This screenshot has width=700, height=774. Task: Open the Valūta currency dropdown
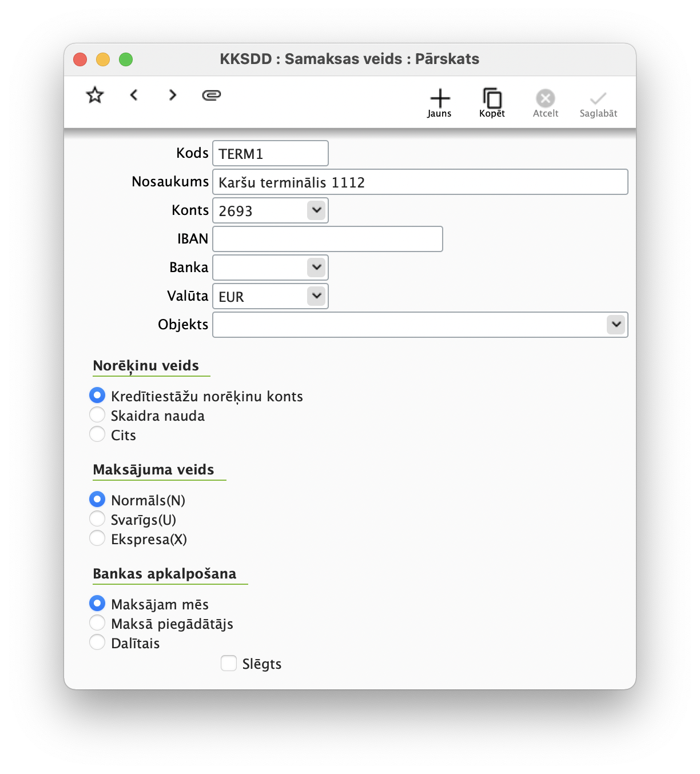click(x=316, y=296)
